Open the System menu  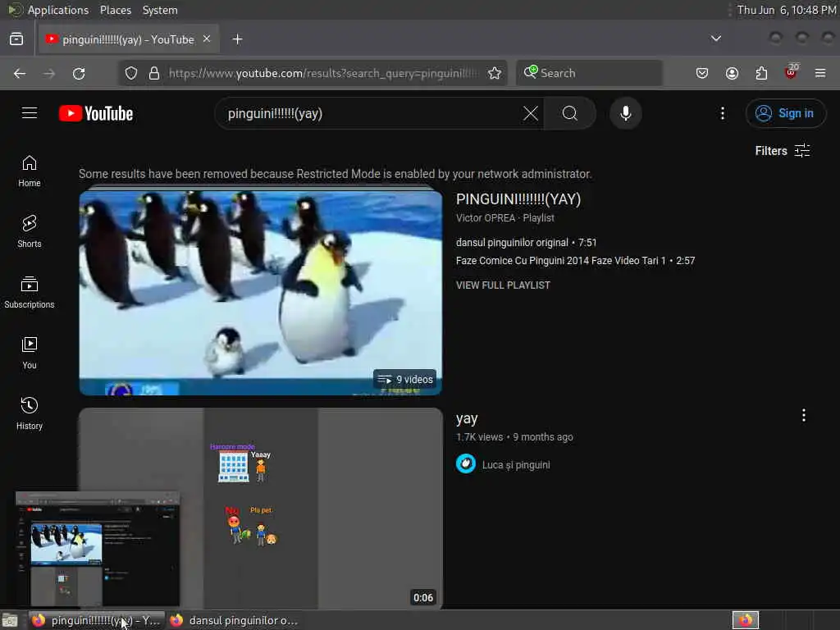160,10
